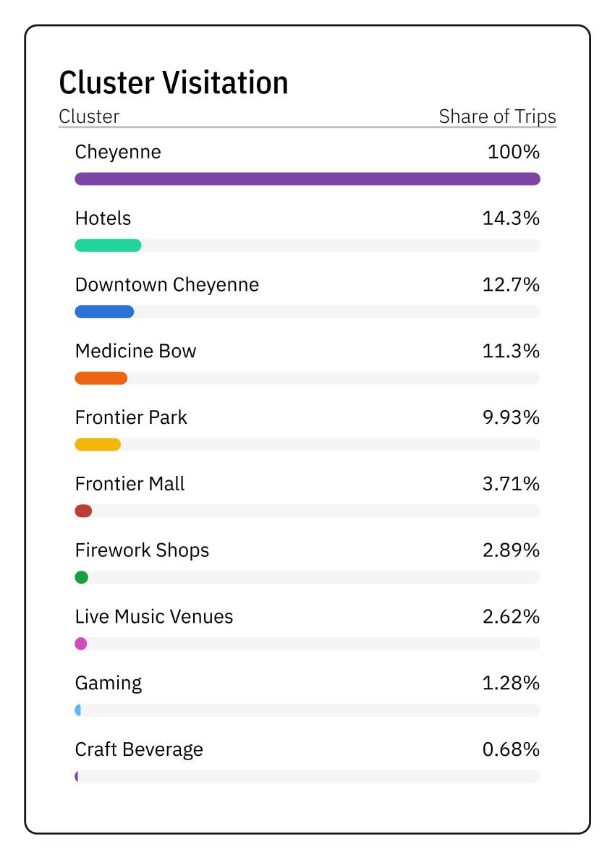Click the Craft Beverage cluster label
615x868 pixels.
point(139,749)
